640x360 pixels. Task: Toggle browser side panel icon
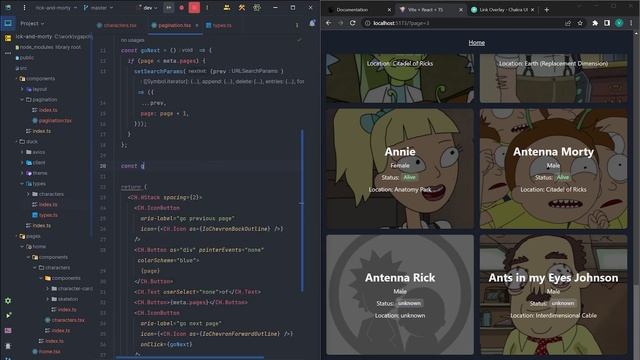pyautogui.click(x=607, y=23)
